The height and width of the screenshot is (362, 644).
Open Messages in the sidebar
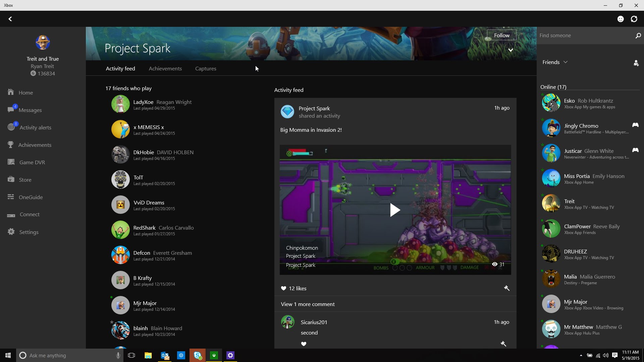point(25,110)
